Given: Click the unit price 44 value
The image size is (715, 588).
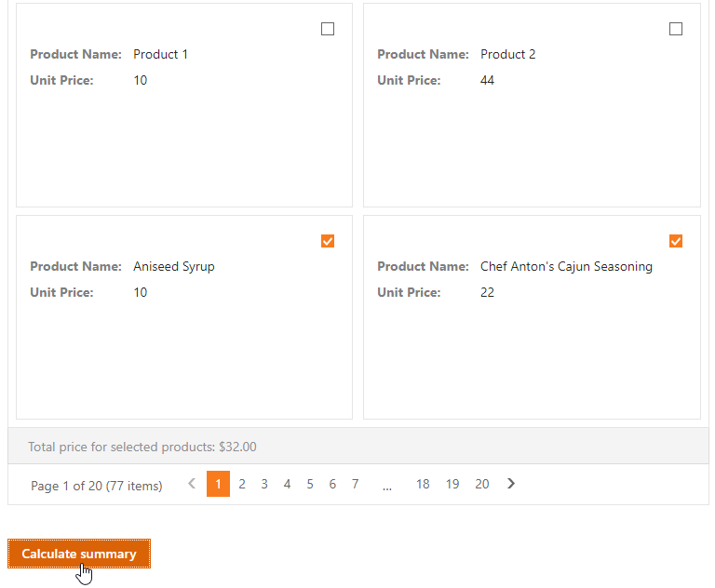Looking at the screenshot, I should tap(487, 80).
